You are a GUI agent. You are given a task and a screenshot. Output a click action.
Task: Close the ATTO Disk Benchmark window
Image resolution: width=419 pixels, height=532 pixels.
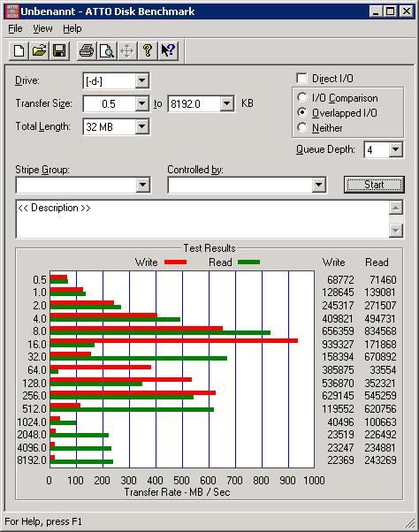tap(406, 11)
